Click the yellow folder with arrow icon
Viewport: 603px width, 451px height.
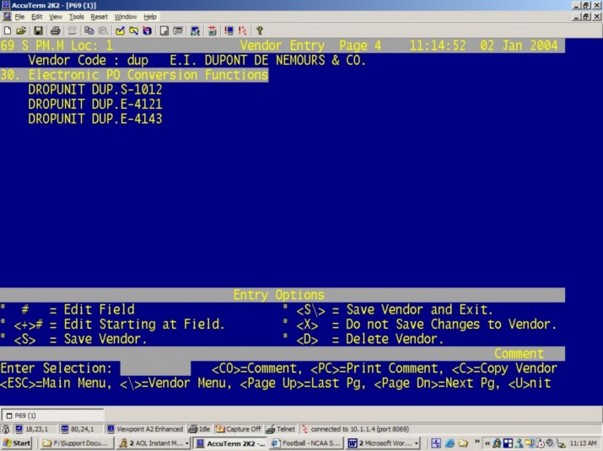coord(133,31)
